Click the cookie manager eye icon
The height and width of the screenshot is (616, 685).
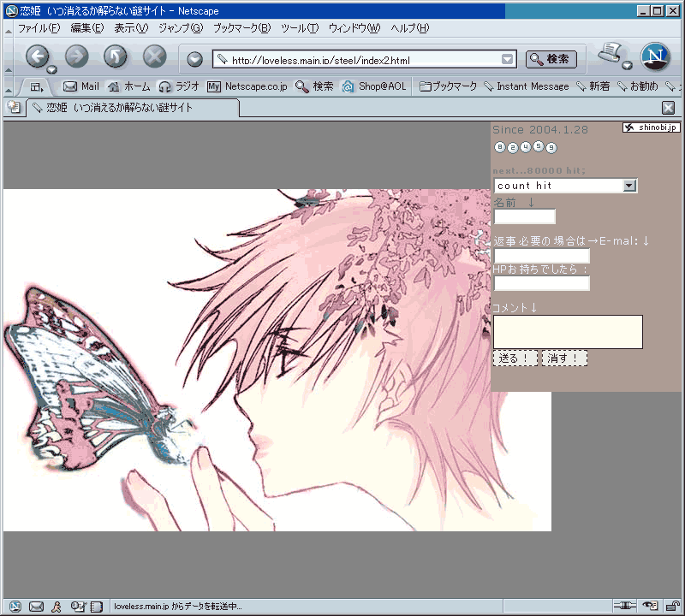coord(650,606)
